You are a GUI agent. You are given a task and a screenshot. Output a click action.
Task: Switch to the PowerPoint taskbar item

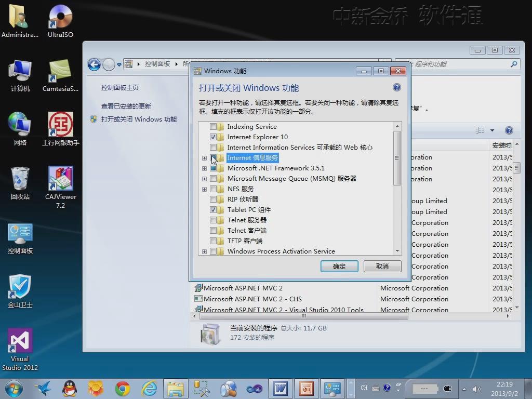[x=307, y=389]
